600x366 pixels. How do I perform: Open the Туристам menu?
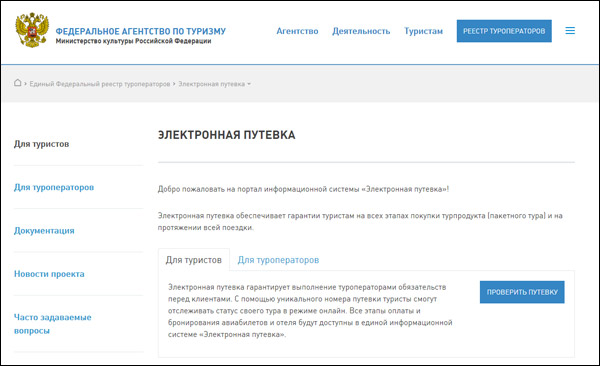[x=423, y=31]
